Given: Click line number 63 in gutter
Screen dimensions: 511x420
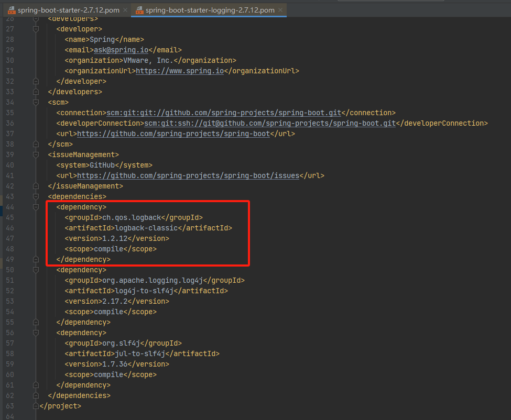Looking at the screenshot, I should [10, 406].
